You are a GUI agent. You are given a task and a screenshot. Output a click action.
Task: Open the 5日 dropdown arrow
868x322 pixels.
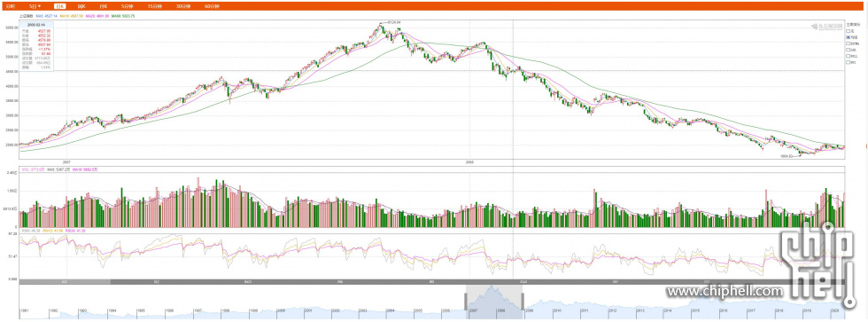(39, 6)
